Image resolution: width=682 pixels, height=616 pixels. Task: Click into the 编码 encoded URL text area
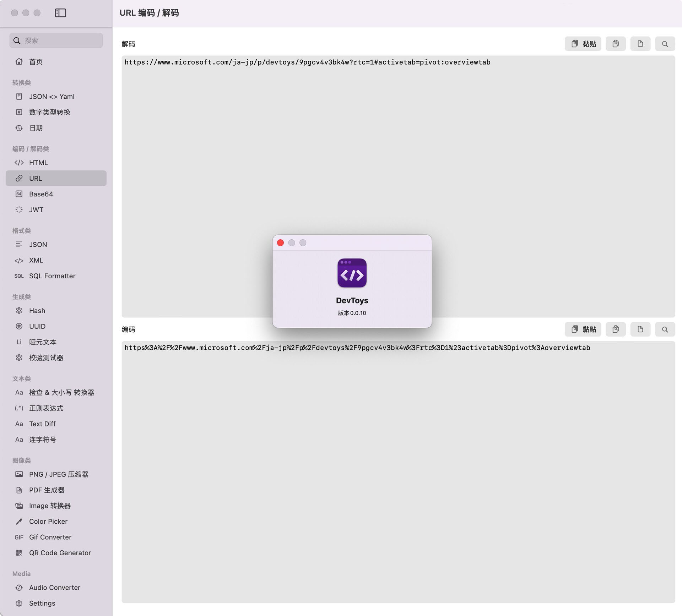pos(398,472)
